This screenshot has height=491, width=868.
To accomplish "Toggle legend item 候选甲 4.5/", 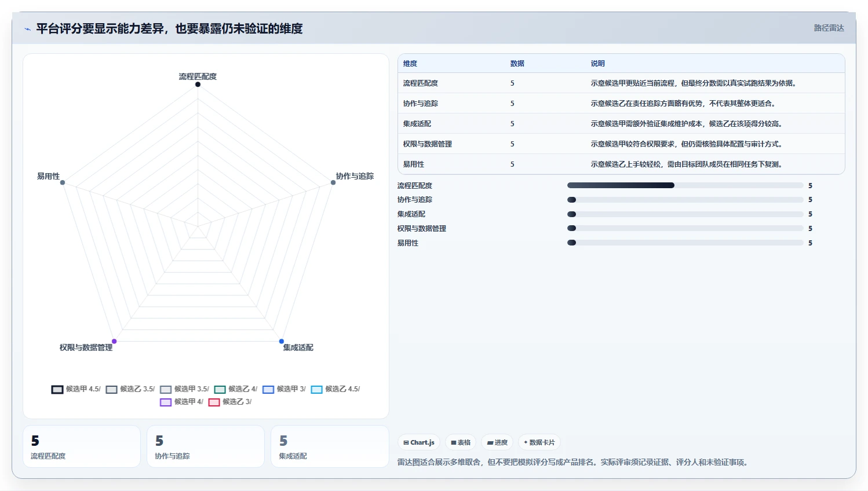I will [x=76, y=389].
